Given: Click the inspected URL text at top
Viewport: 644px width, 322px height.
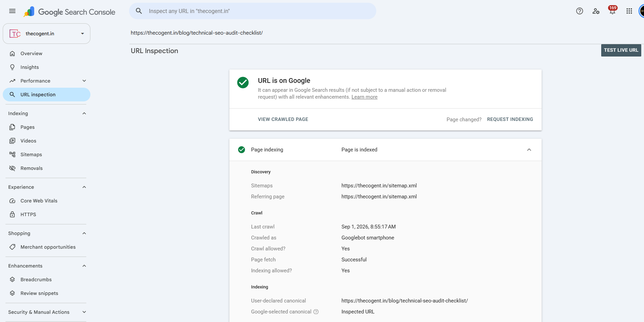Looking at the screenshot, I should [197, 33].
